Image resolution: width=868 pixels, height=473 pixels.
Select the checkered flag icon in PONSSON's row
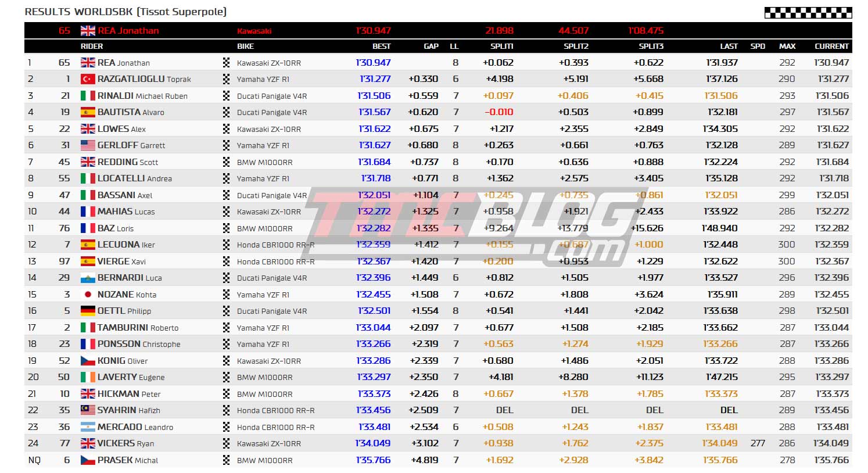click(227, 344)
